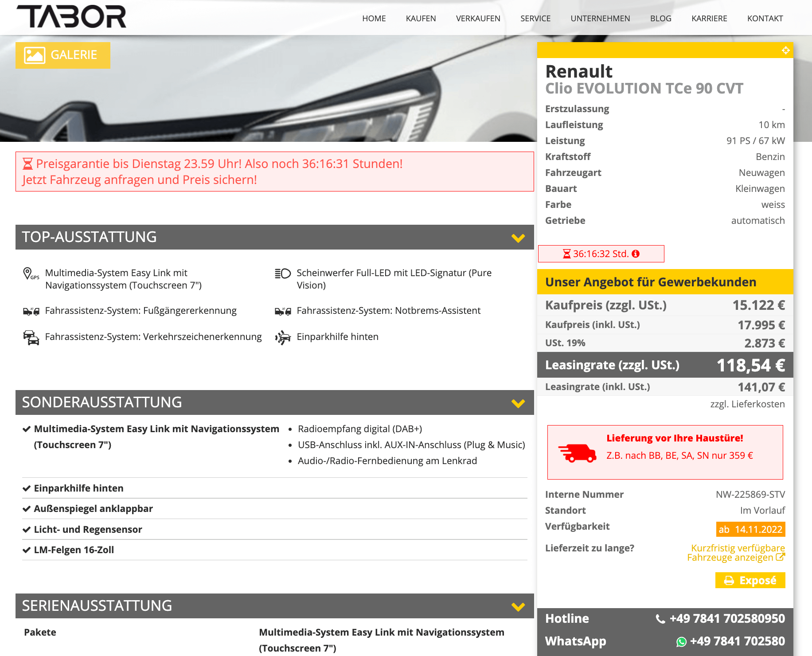Collapse the Serienausstattung section chevron
The height and width of the screenshot is (656, 812).
518,607
